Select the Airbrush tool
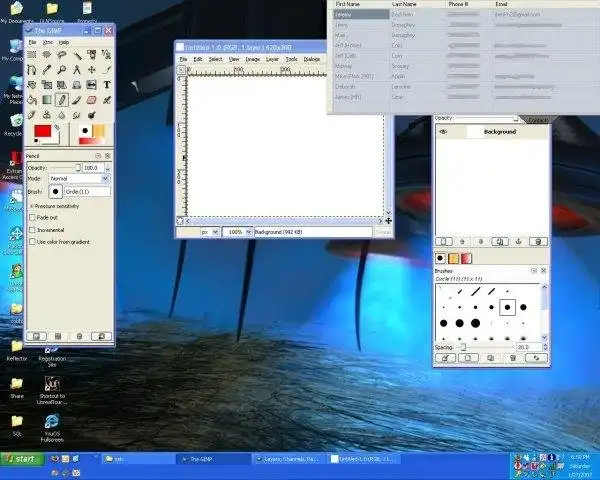Image resolution: width=600 pixels, height=480 pixels. (x=106, y=100)
